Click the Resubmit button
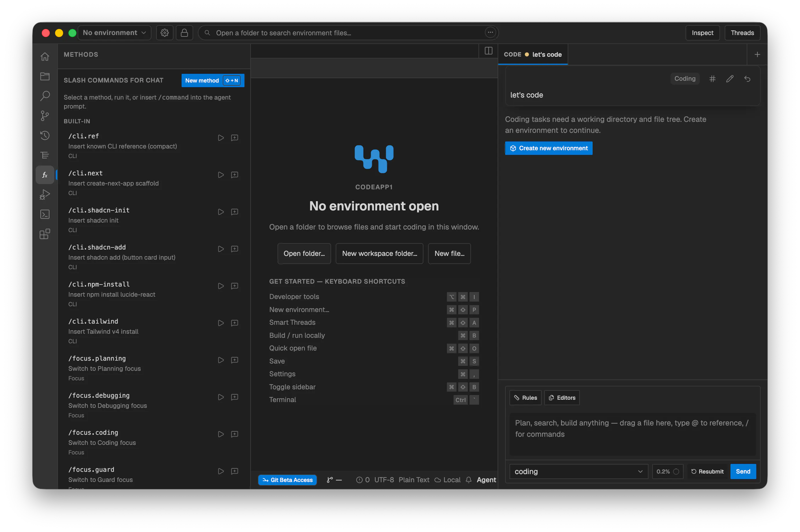 (707, 471)
